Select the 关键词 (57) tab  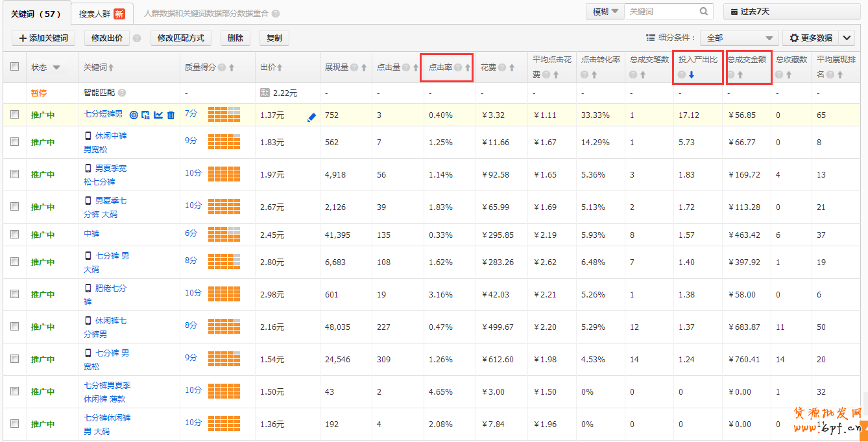pos(36,14)
